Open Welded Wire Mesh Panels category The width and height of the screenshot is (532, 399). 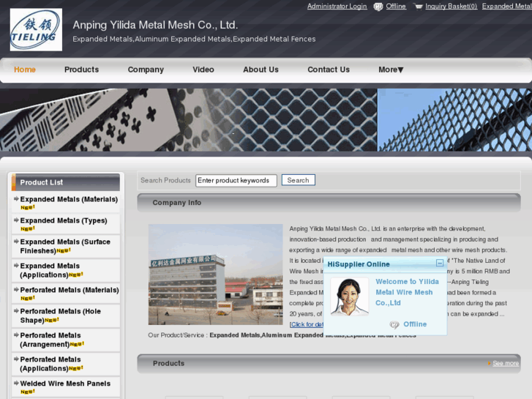[x=65, y=384]
